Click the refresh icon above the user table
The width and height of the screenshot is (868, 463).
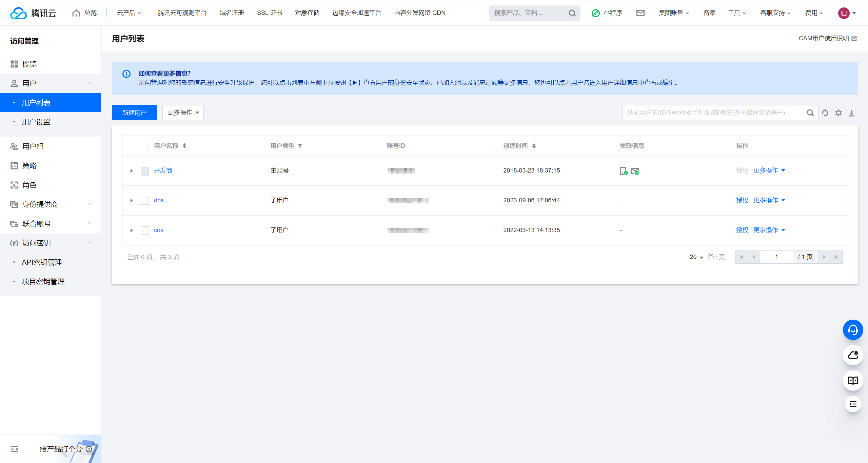[x=825, y=113]
